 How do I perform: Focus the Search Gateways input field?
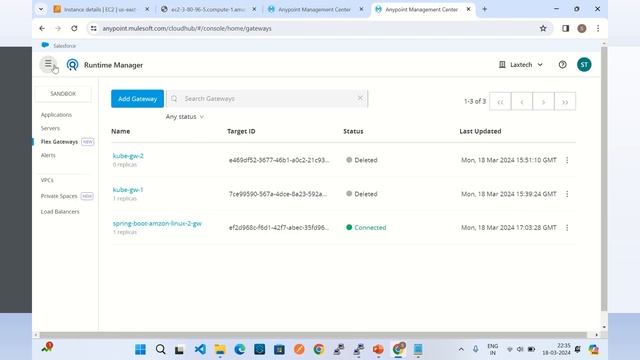point(267,99)
